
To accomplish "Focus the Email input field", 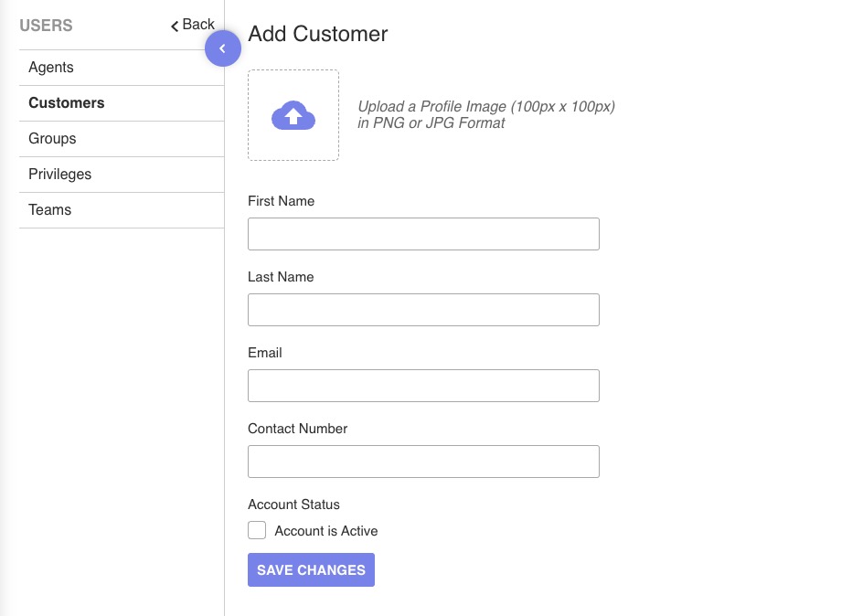I will point(423,386).
